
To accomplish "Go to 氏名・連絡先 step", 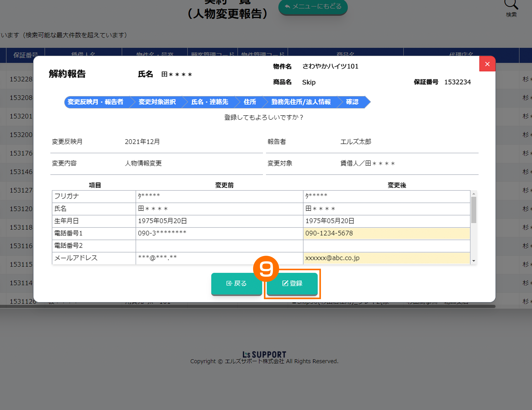I will click(x=210, y=102).
